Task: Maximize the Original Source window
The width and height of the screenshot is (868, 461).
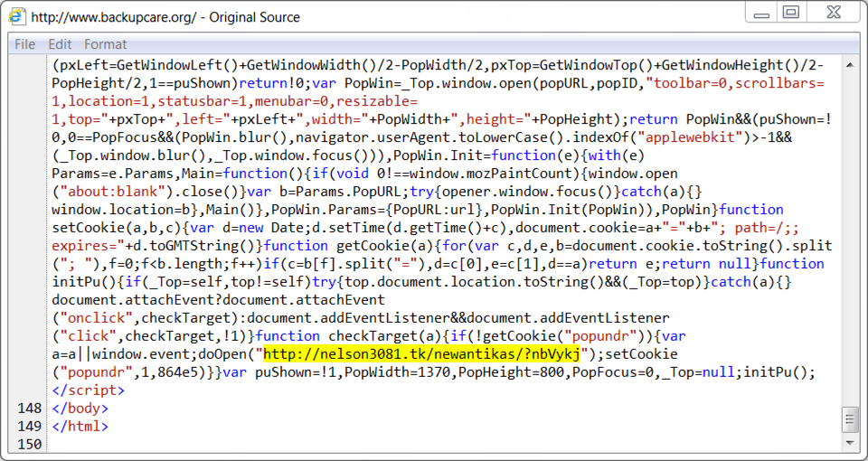Action: 792,12
